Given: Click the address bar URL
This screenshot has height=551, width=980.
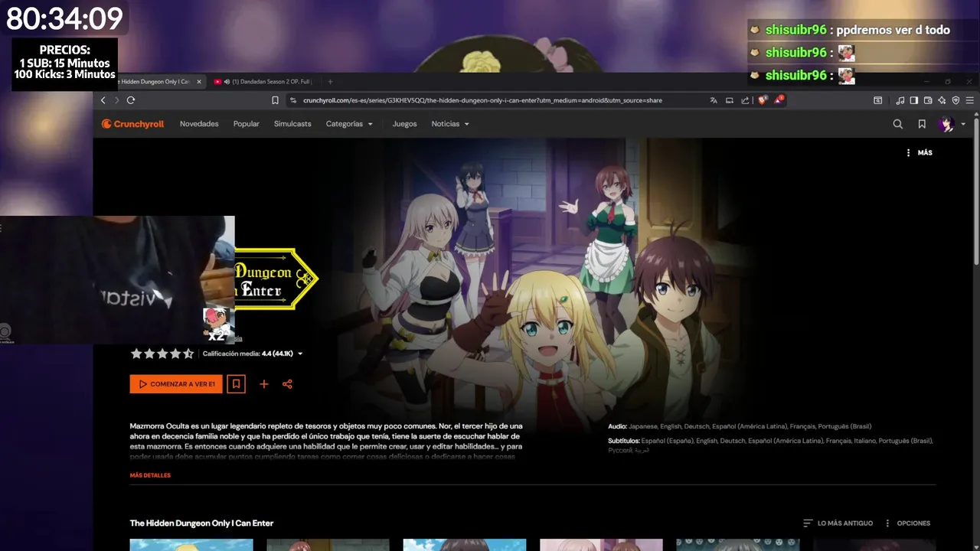Looking at the screenshot, I should coord(482,100).
